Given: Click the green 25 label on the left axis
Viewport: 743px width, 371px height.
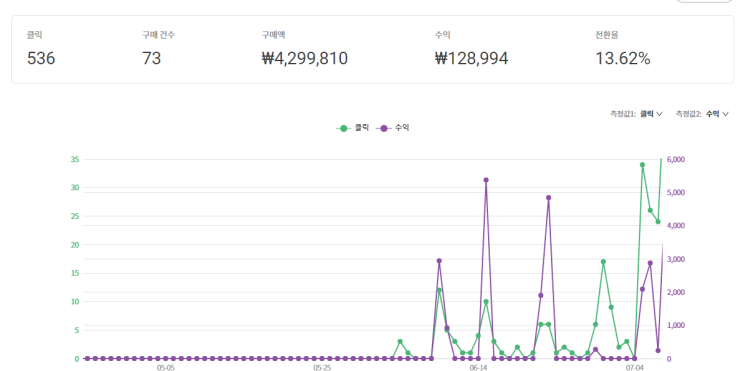Looking at the screenshot, I should point(74,217).
